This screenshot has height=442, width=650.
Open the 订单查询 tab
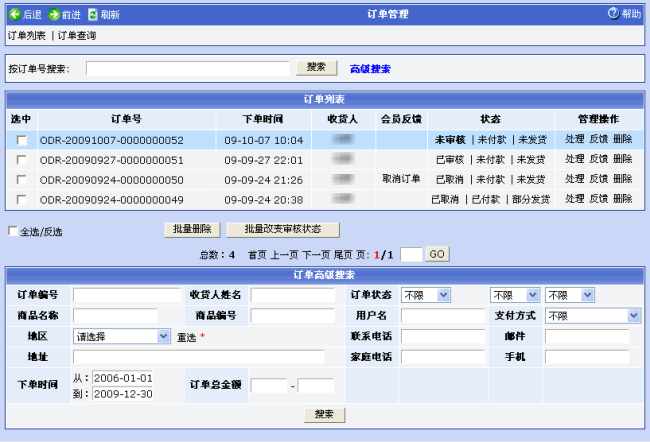click(x=77, y=36)
